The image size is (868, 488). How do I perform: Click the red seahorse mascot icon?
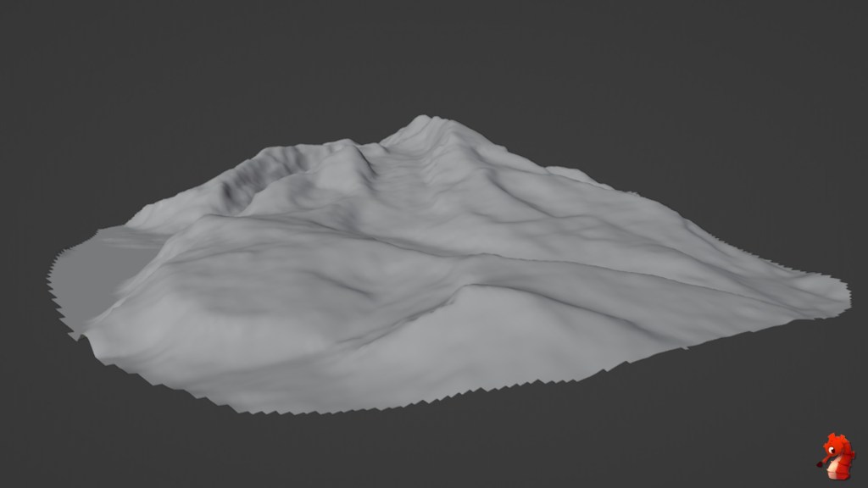(x=837, y=457)
